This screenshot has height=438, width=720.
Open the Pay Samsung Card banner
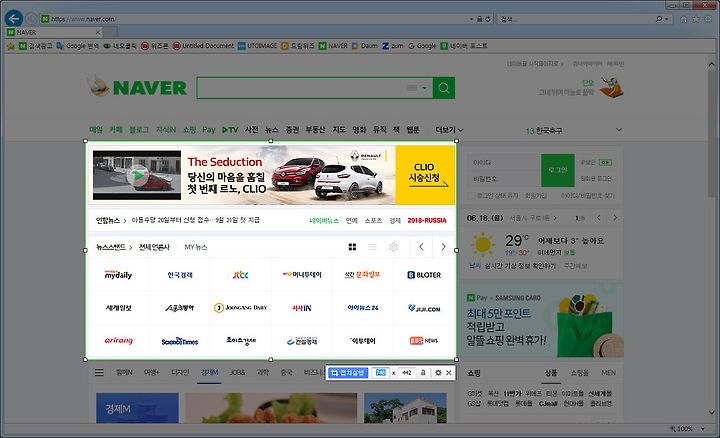(544, 320)
